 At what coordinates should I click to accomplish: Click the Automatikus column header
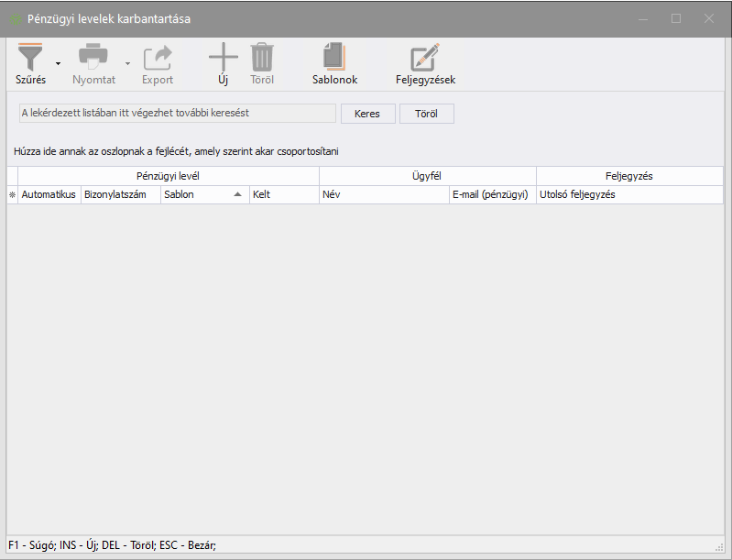(49, 195)
